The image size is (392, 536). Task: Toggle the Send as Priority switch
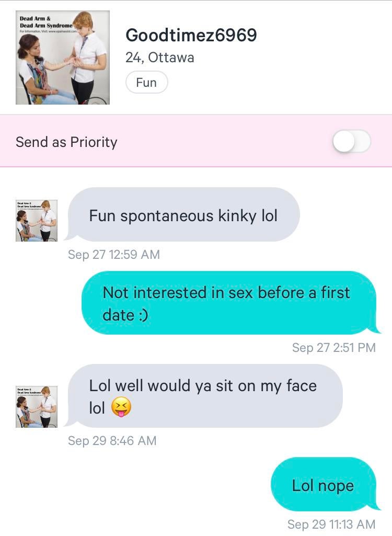[352, 141]
